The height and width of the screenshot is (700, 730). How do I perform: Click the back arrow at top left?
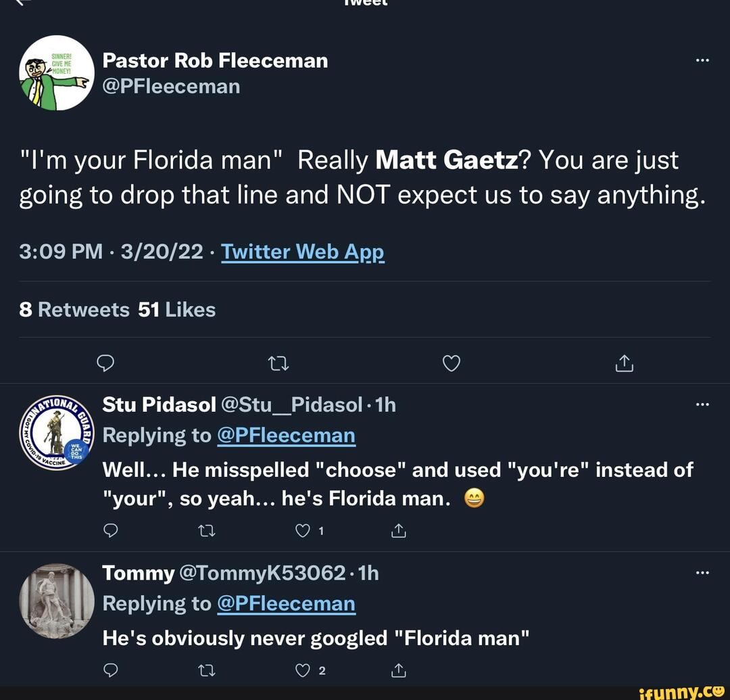tap(17, 3)
